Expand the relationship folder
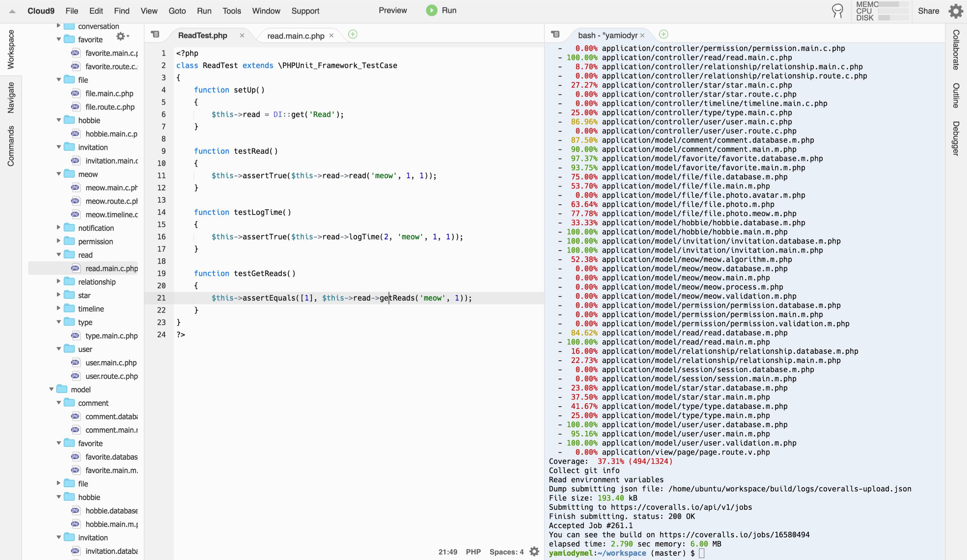This screenshot has width=967, height=560. pyautogui.click(x=59, y=282)
